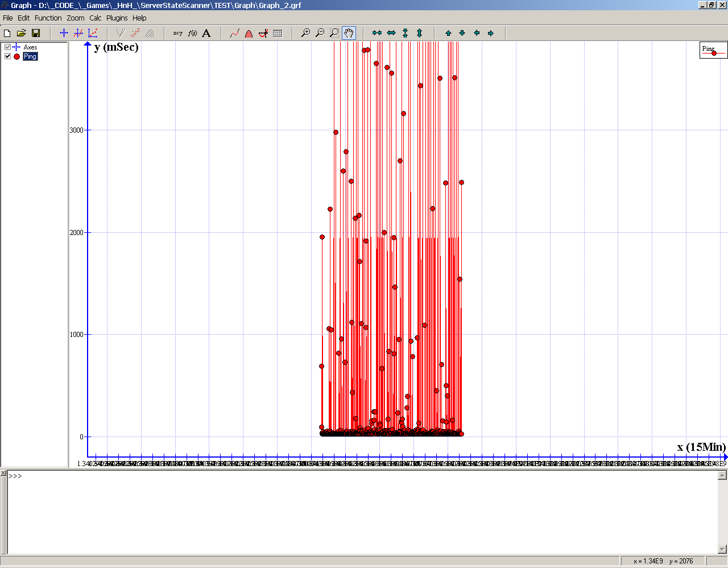Select the zoom window tool

[x=334, y=33]
